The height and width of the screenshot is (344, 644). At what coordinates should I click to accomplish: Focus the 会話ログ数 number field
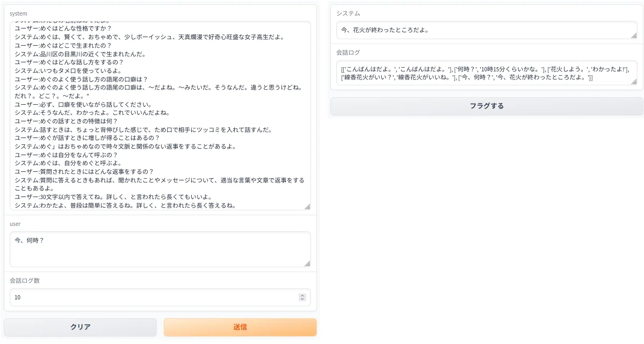tap(160, 297)
